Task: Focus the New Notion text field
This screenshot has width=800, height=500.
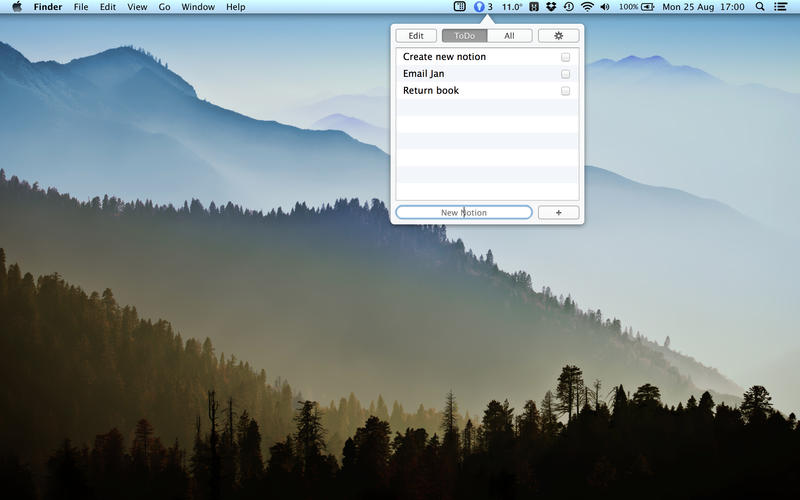Action: pyautogui.click(x=464, y=212)
